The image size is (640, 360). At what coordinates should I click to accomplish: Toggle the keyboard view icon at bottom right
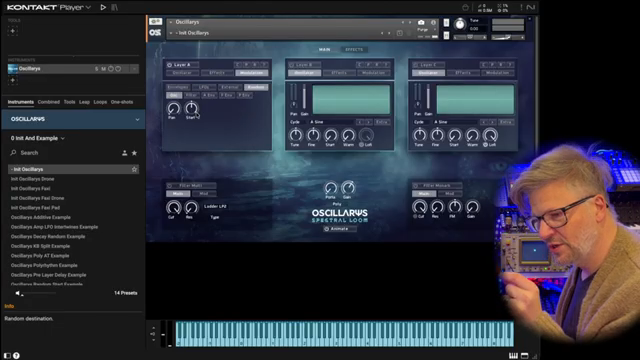click(513, 356)
